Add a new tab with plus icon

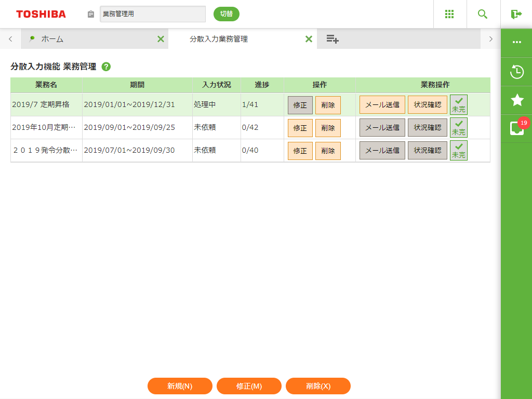point(332,39)
